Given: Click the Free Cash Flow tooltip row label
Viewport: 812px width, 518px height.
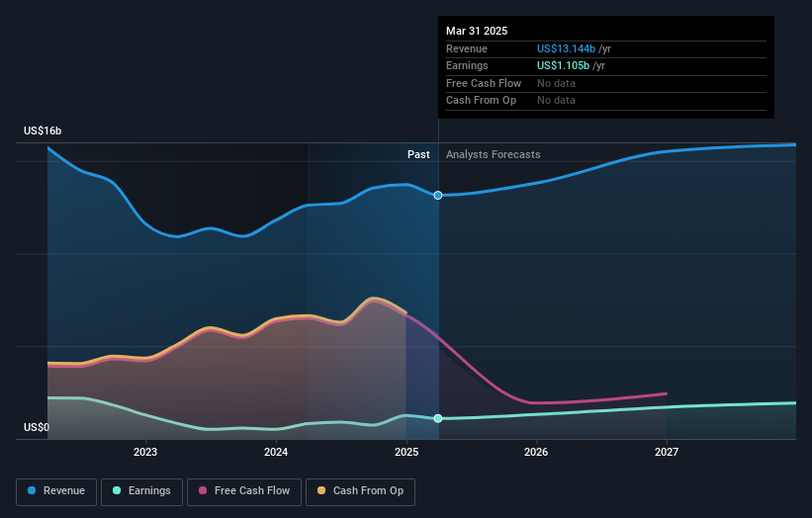Looking at the screenshot, I should pos(484,83).
